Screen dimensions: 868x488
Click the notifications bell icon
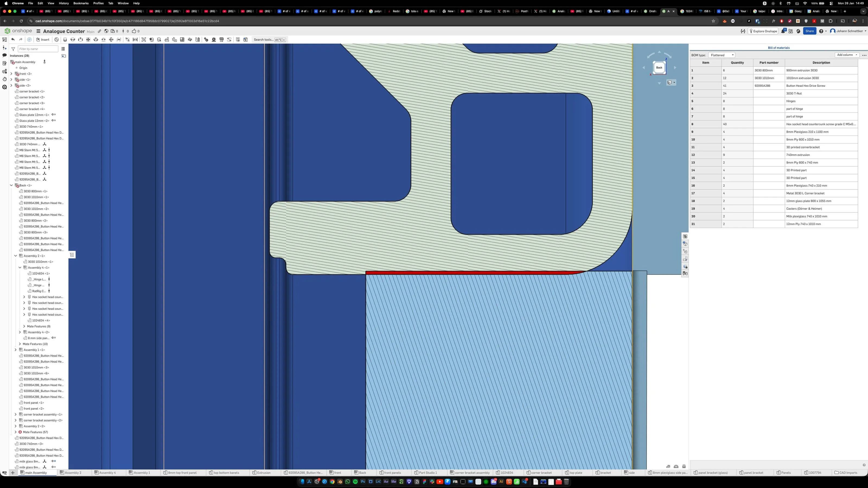click(x=783, y=31)
